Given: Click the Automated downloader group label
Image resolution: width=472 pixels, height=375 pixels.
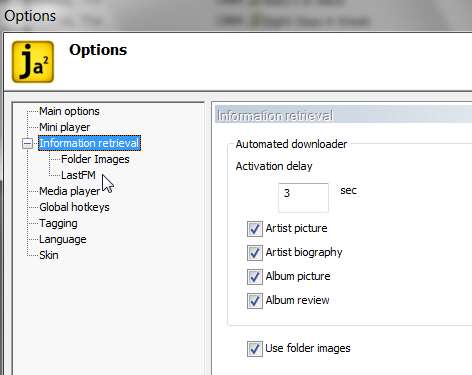Looking at the screenshot, I should pyautogui.click(x=291, y=144).
